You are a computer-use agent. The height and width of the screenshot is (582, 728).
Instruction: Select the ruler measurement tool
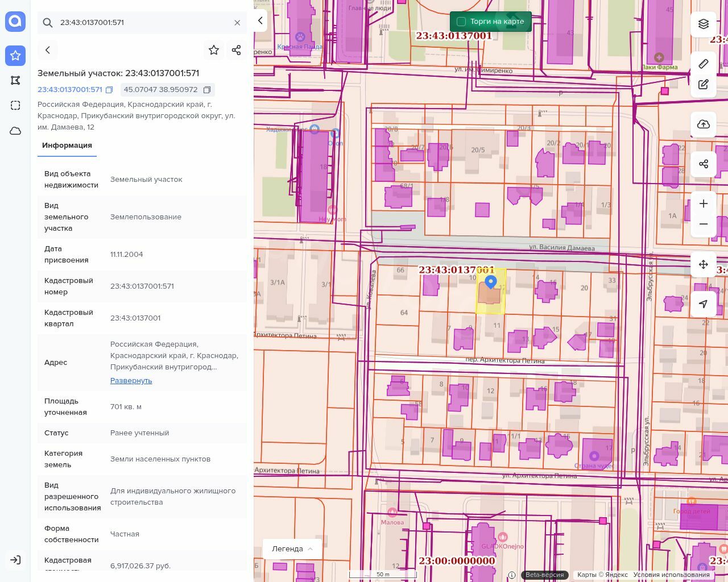[704, 64]
